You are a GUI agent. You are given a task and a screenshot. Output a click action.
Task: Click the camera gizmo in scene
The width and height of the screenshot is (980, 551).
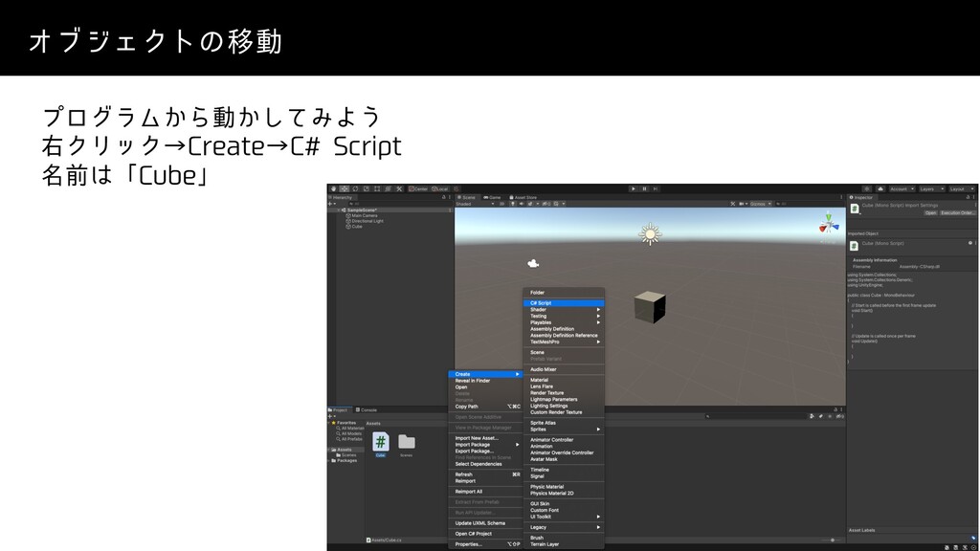(x=533, y=264)
